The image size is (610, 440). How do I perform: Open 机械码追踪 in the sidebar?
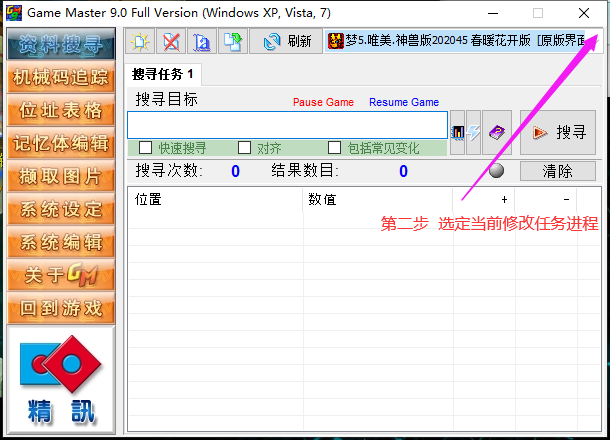point(61,77)
